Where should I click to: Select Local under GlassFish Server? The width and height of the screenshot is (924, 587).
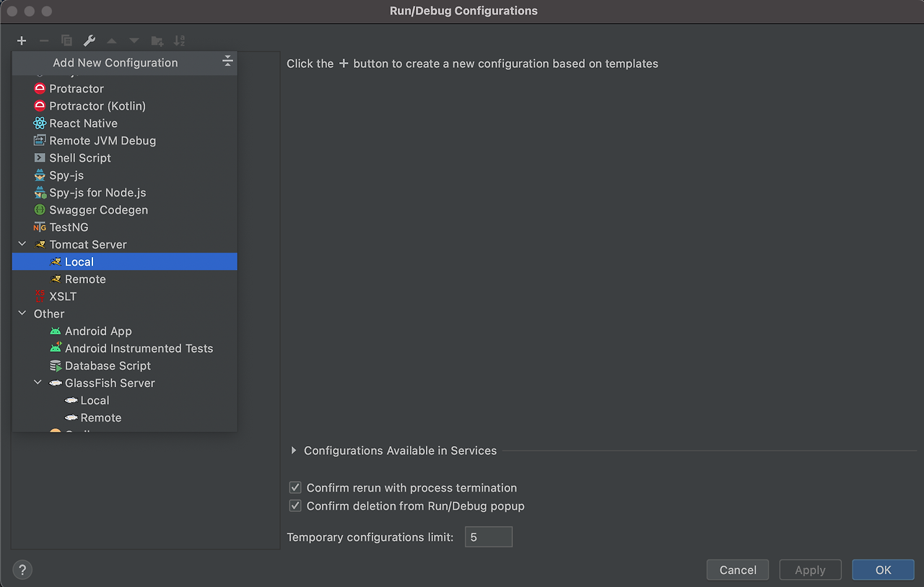click(x=125, y=400)
